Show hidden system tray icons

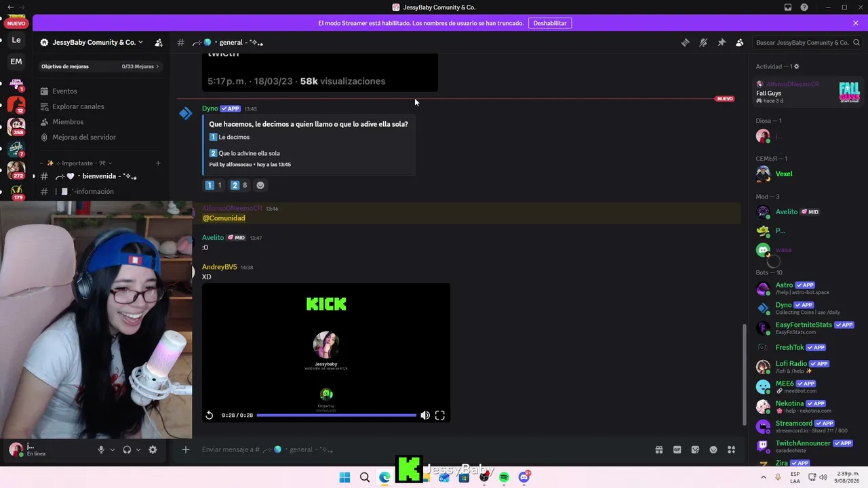(764, 477)
